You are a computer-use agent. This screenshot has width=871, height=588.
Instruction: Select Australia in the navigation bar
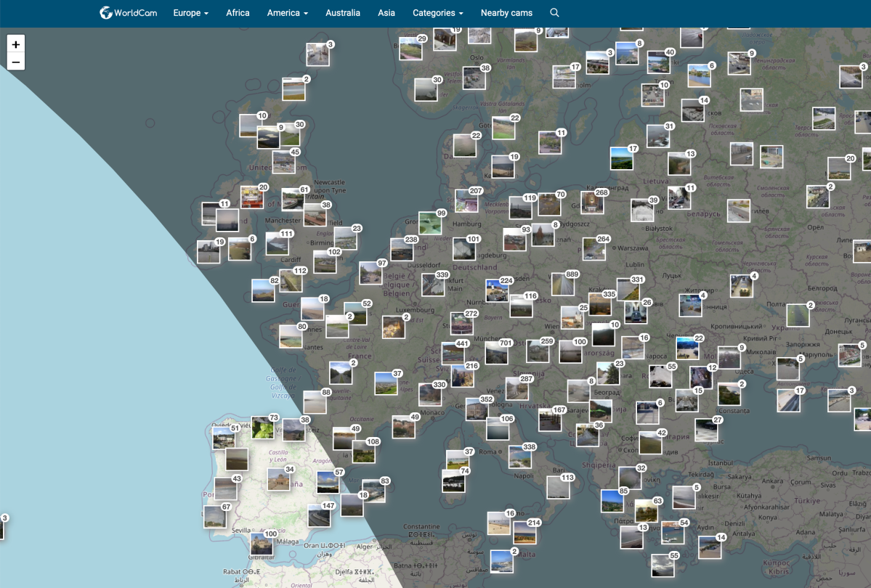point(343,13)
